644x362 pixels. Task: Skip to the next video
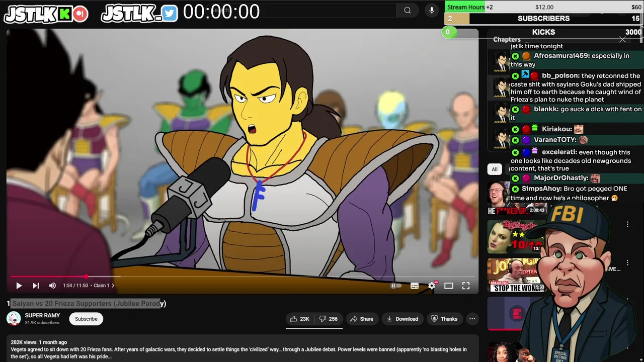click(x=36, y=286)
